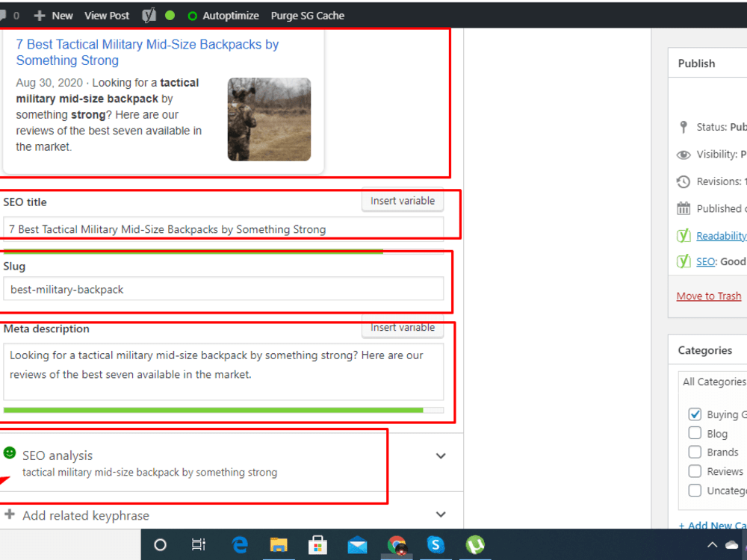Click the OneDrive cloud tray icon

tap(732, 545)
